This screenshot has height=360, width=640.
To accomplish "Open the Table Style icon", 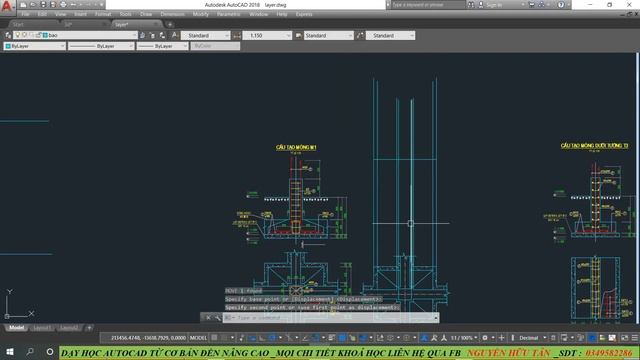I will [298, 36].
